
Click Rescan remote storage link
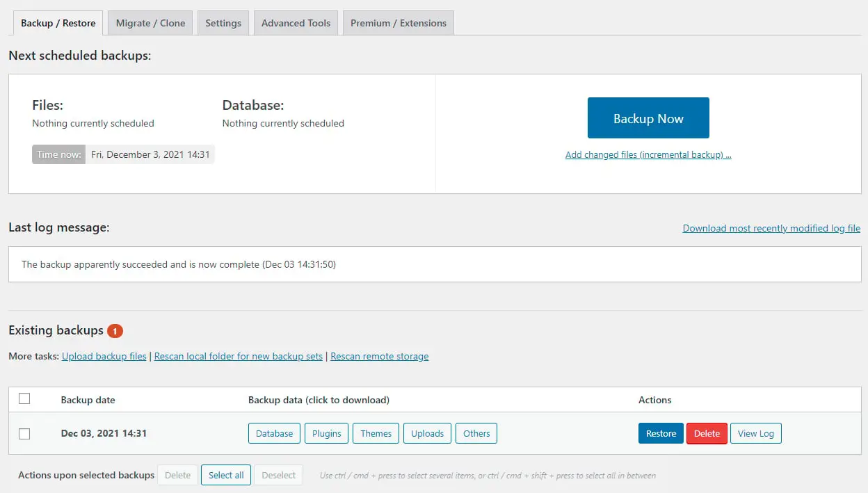pos(380,356)
